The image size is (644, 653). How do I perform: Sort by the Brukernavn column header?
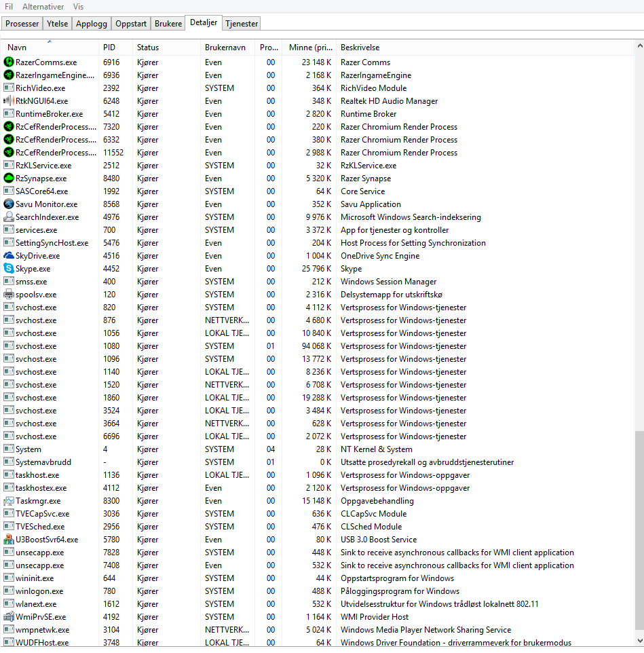[x=228, y=48]
